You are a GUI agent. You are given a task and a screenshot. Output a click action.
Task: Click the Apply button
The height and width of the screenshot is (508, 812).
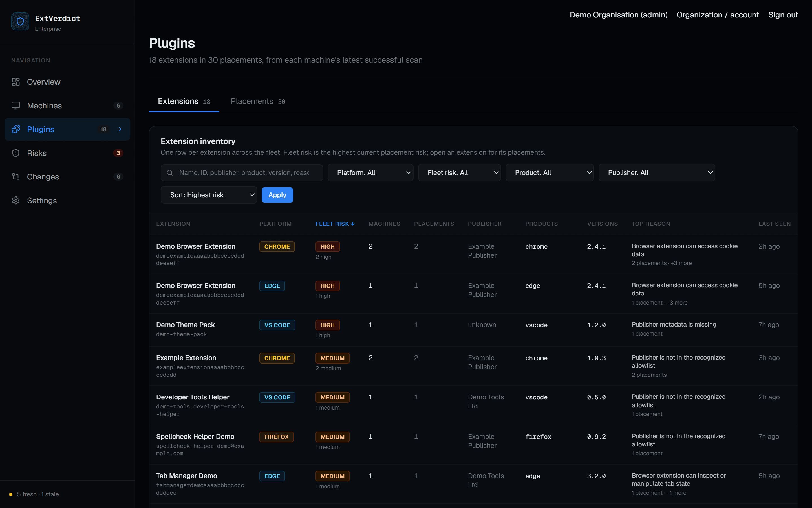(277, 195)
